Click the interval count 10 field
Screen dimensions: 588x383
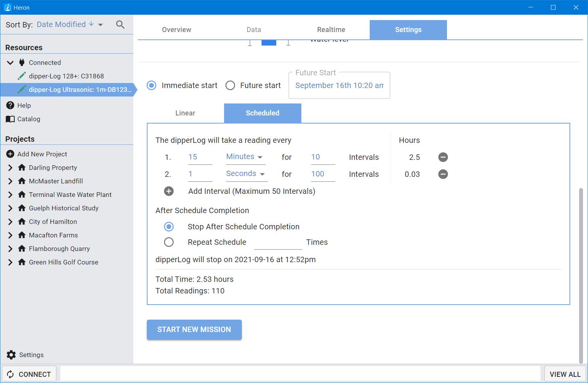coord(323,157)
